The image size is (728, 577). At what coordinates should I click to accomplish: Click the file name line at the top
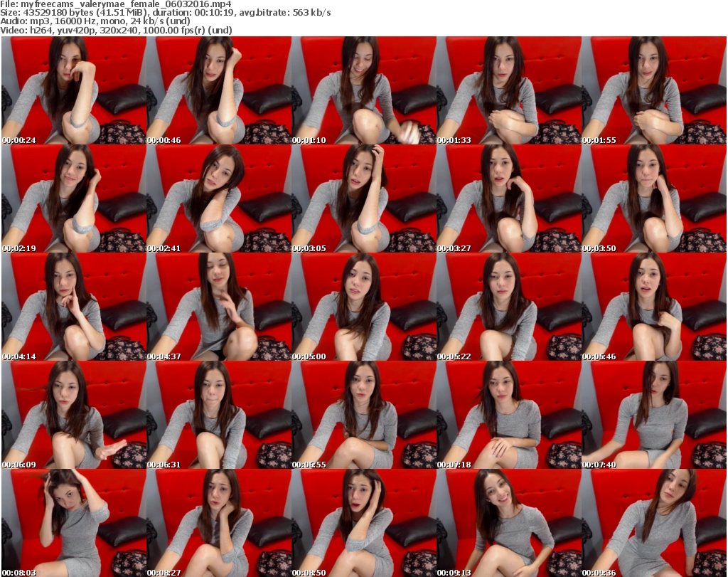point(116,4)
